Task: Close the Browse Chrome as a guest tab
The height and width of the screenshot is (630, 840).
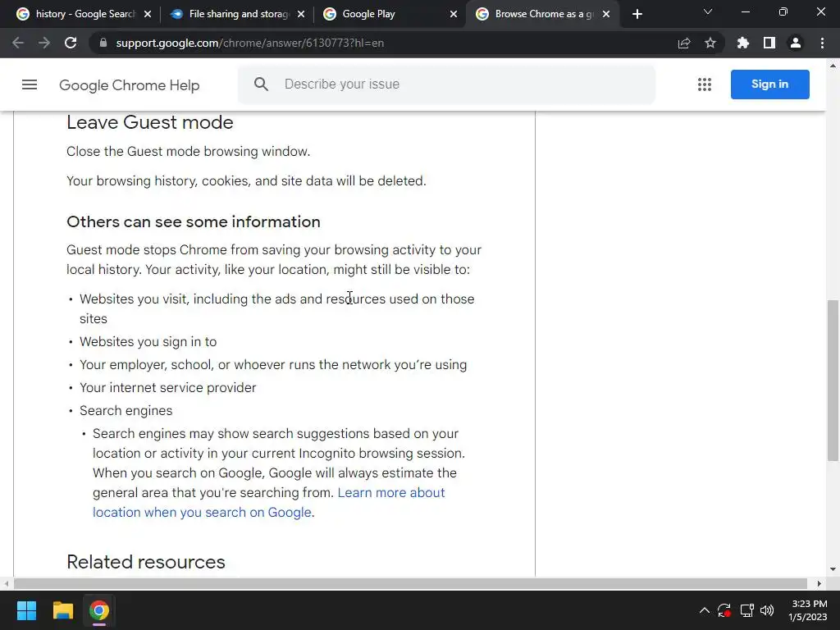Action: pyautogui.click(x=606, y=14)
